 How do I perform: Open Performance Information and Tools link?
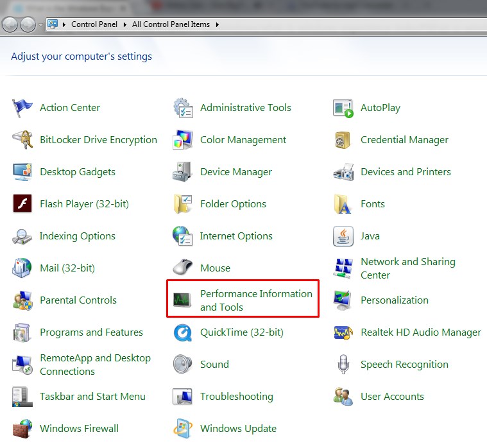click(x=256, y=300)
